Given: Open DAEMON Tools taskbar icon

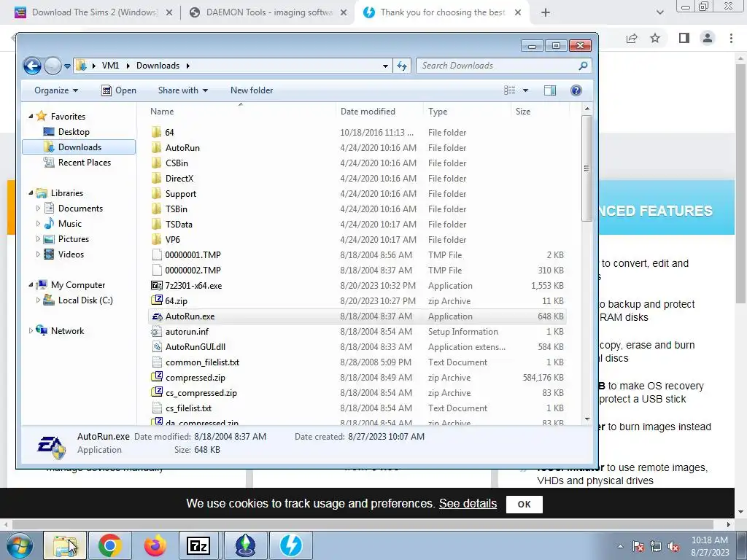Looking at the screenshot, I should [x=290, y=545].
